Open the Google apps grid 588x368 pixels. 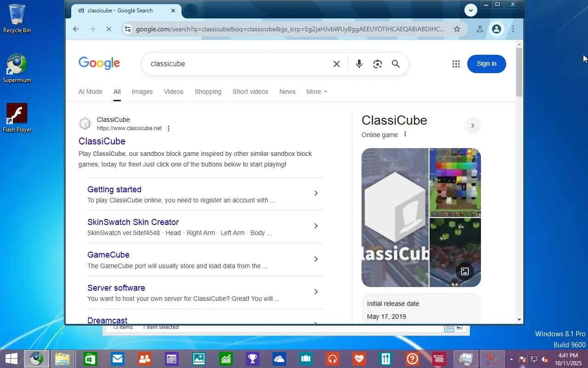click(x=456, y=64)
